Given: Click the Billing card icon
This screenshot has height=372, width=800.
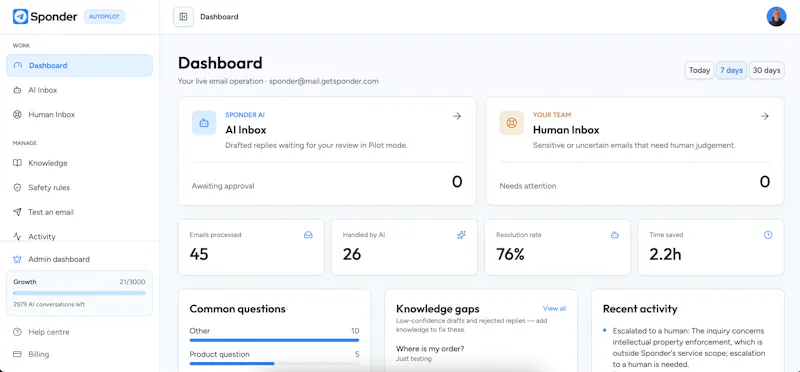Looking at the screenshot, I should pos(18,354).
